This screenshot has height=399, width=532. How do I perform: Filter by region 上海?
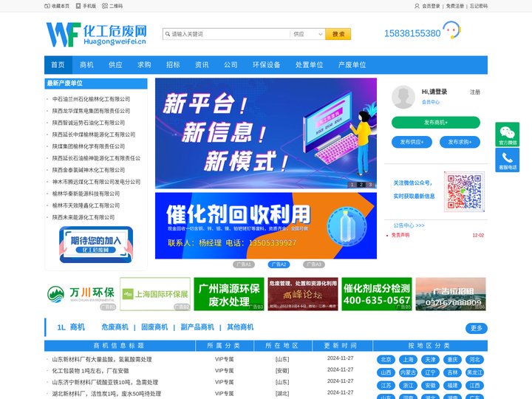click(408, 360)
